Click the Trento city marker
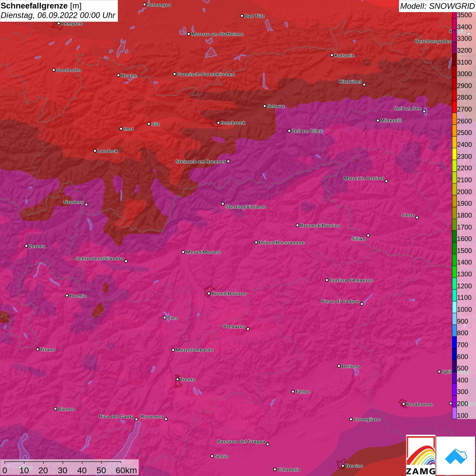Screen dimensions: 476x476 click(177, 379)
